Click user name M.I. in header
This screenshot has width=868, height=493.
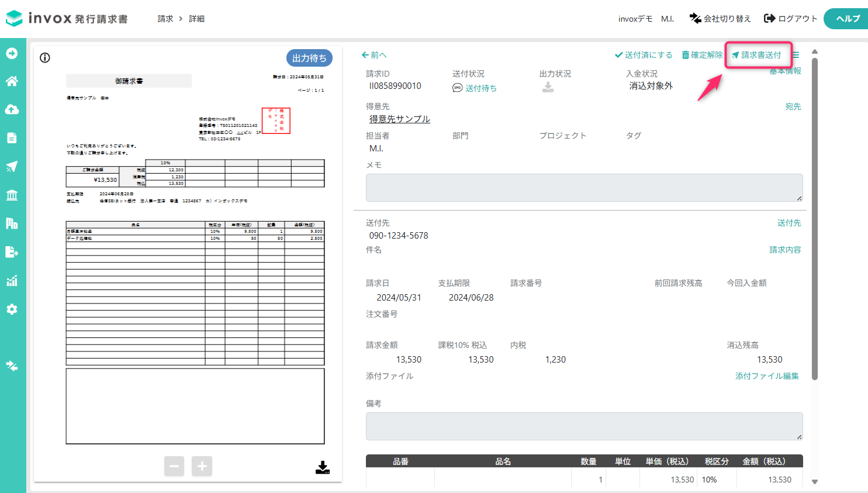[x=668, y=19]
